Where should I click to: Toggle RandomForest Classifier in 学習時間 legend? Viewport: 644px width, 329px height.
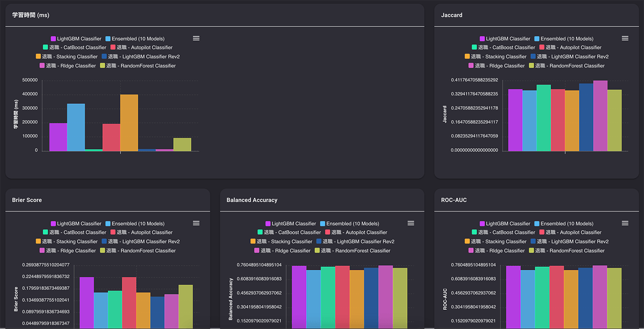[x=138, y=66]
